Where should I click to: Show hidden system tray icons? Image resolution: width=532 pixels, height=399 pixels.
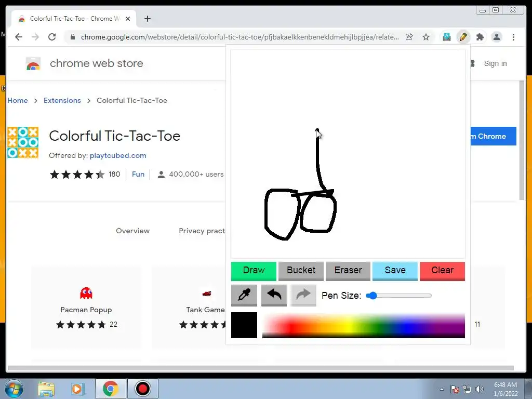[x=442, y=389]
